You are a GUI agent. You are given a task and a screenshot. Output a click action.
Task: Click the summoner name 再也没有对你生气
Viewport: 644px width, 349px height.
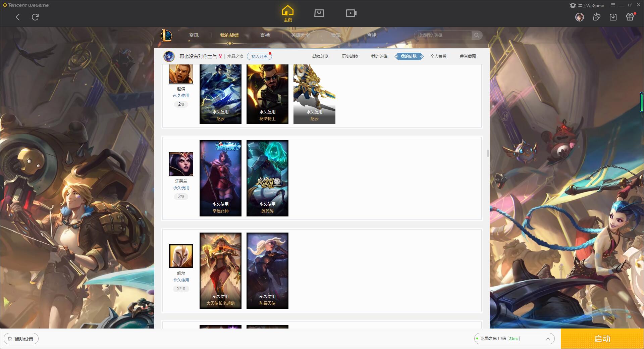[x=198, y=56]
